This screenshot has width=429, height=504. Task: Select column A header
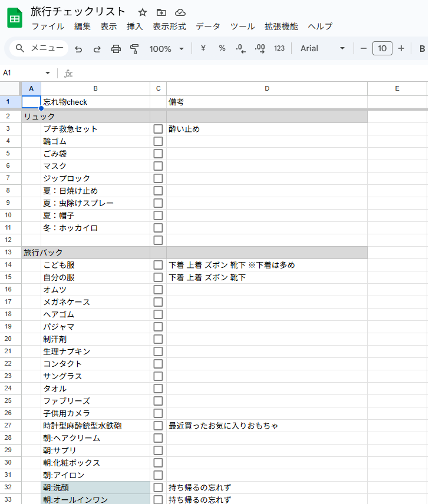pyautogui.click(x=31, y=88)
